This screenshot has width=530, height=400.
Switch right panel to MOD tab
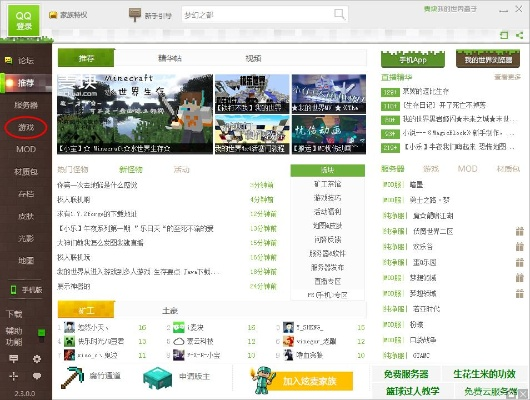coord(467,168)
